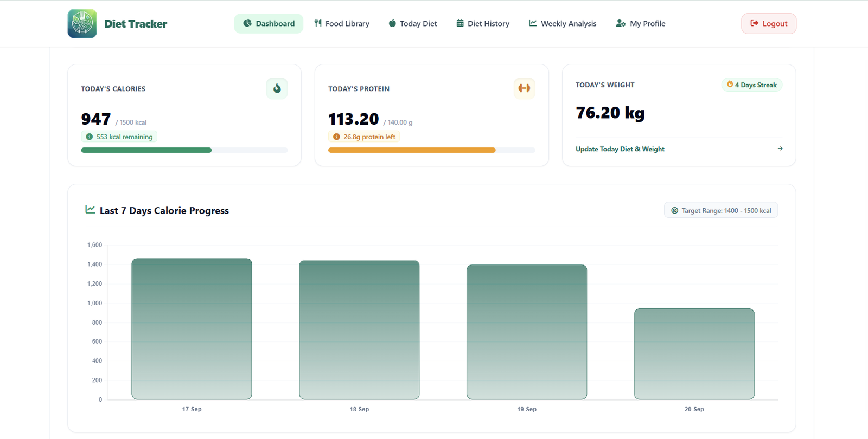View Weekly Analysis
868x439 pixels.
[x=563, y=23]
